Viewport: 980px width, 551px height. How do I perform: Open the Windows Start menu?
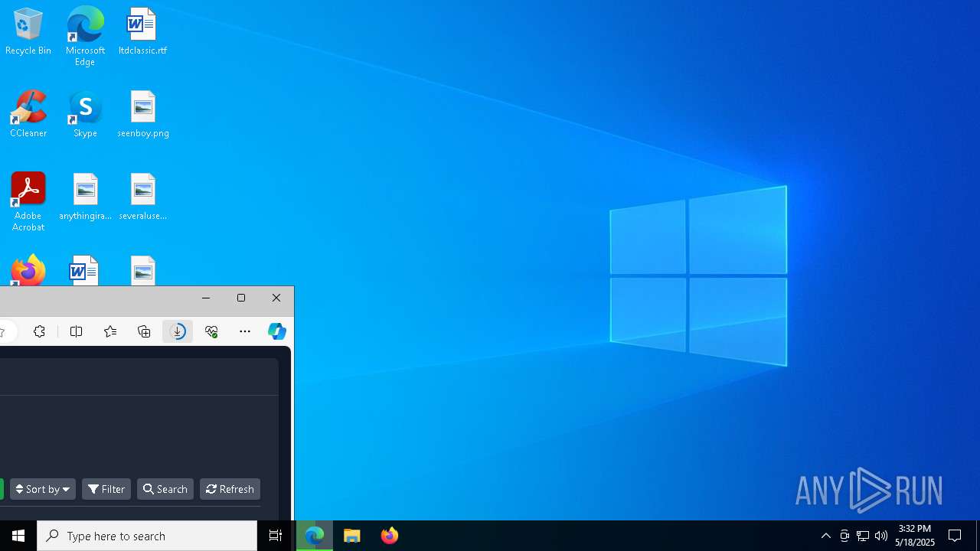pyautogui.click(x=18, y=536)
